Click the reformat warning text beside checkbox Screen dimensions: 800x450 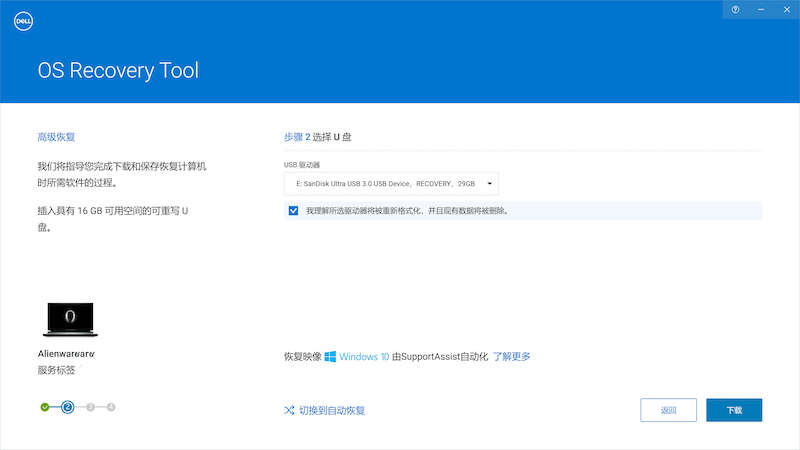[408, 211]
